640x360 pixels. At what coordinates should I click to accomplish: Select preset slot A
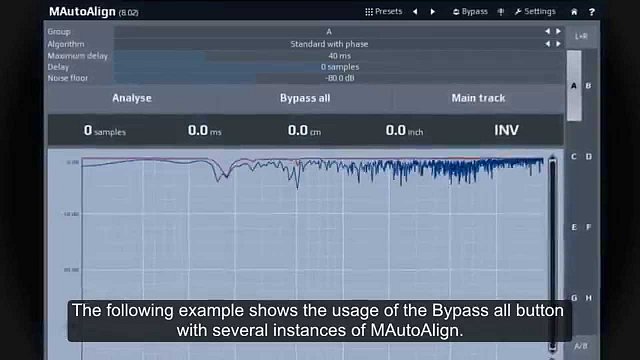coord(574,86)
